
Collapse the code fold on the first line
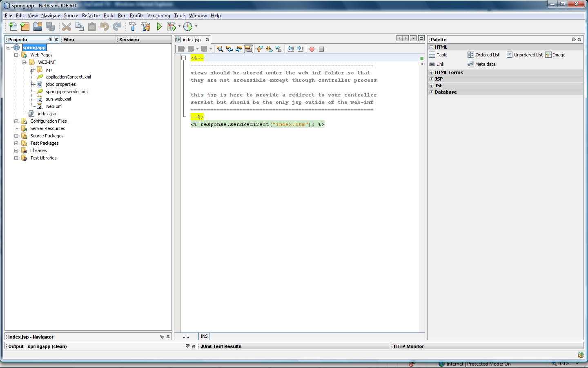[x=184, y=58]
